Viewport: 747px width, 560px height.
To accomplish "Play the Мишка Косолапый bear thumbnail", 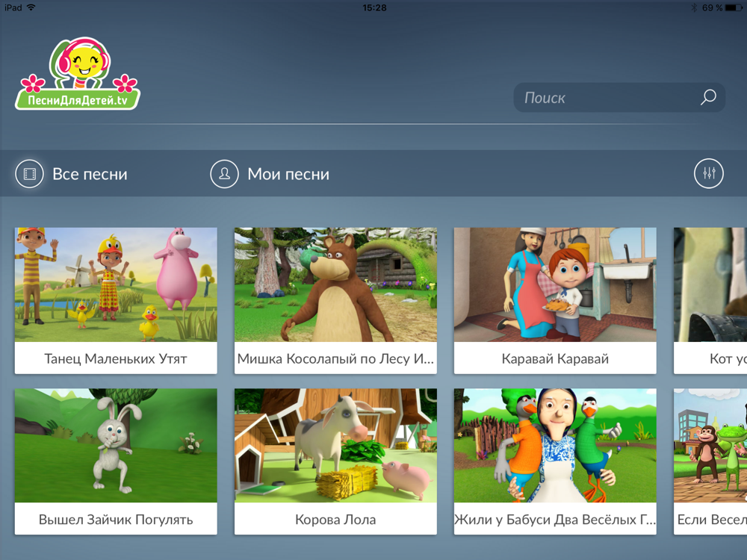I will pos(335,284).
